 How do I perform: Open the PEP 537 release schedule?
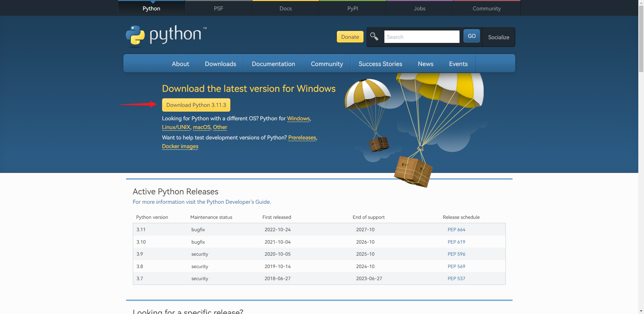point(457,278)
